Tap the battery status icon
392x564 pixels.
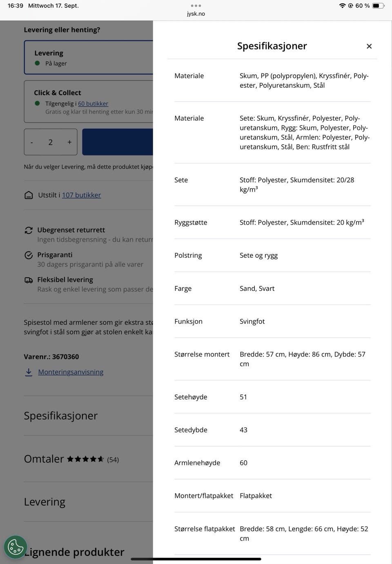tap(378, 6)
